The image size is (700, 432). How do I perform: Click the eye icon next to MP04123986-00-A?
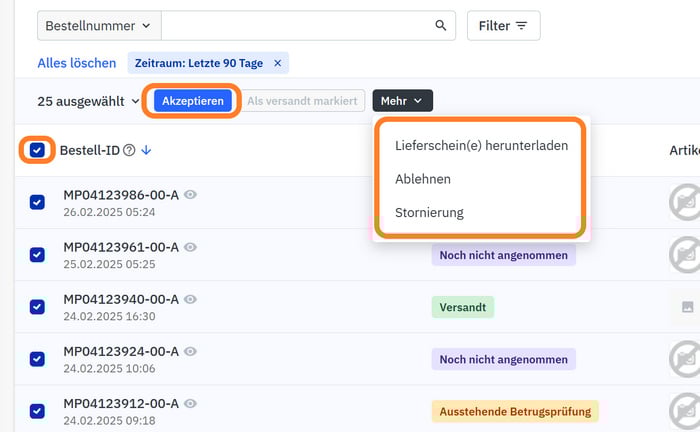tap(190, 195)
